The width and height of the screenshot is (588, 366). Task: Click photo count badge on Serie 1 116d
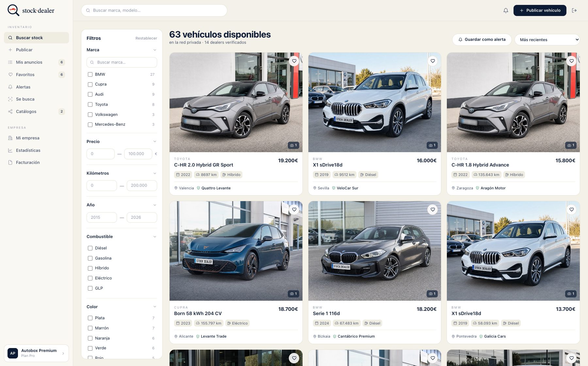[x=432, y=294]
